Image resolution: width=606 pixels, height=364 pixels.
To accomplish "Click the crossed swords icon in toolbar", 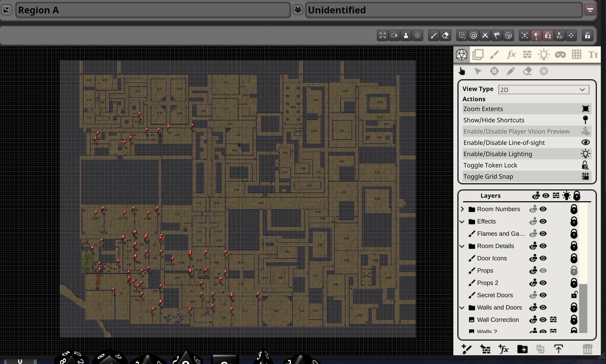I will (x=485, y=36).
